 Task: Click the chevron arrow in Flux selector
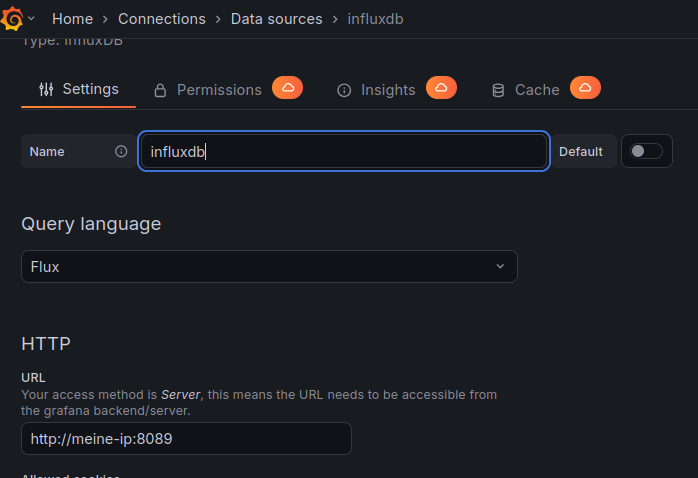500,267
